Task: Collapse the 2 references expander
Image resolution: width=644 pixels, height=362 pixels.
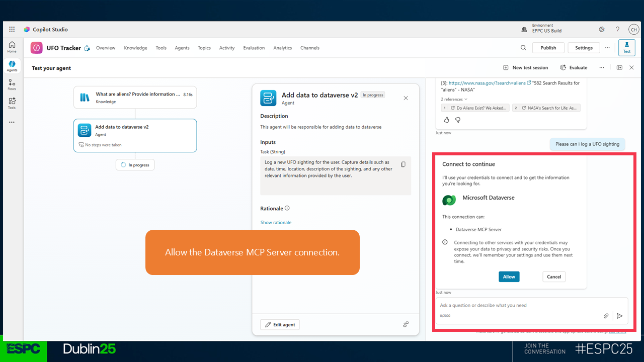Action: [454, 100]
